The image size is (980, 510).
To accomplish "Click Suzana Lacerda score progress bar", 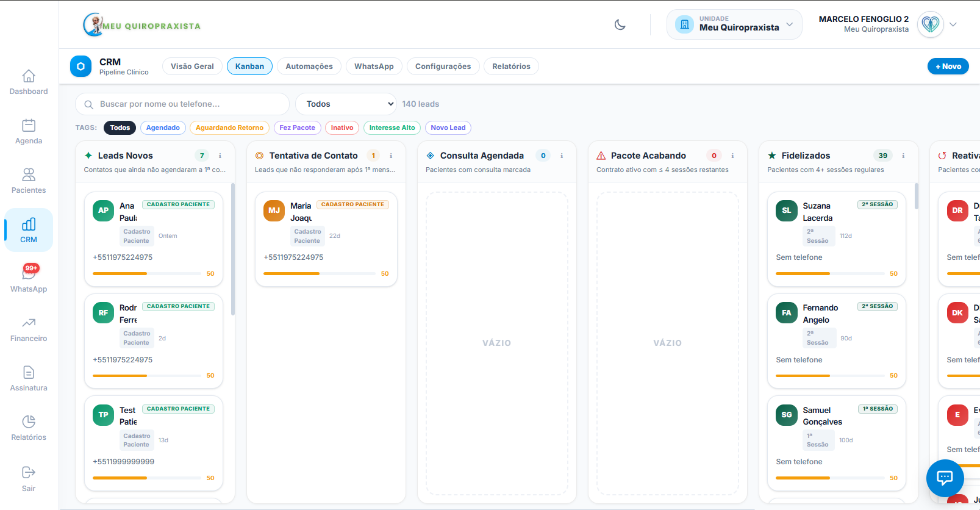I will tap(830, 274).
